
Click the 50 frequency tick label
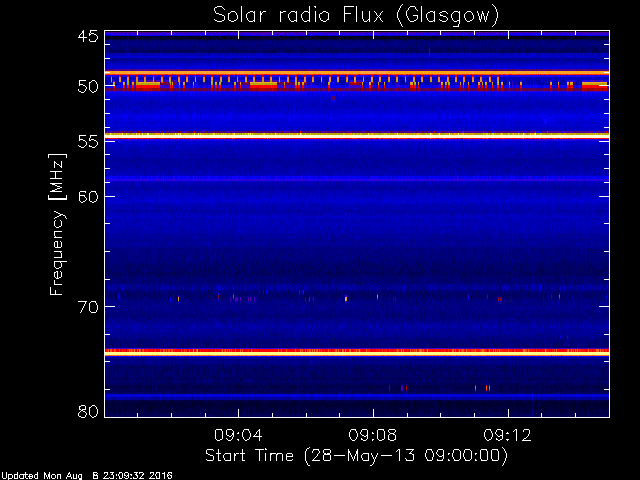click(88, 87)
